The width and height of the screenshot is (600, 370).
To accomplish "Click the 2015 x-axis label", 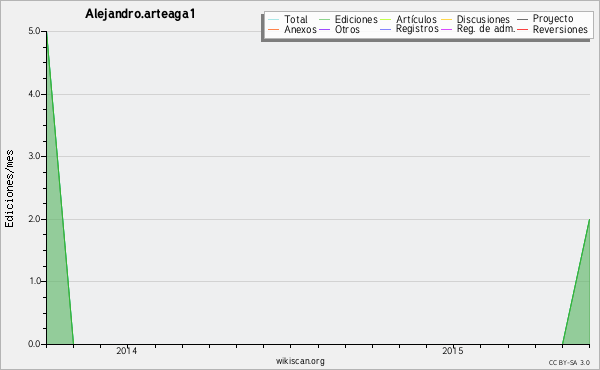I will coord(453,351).
